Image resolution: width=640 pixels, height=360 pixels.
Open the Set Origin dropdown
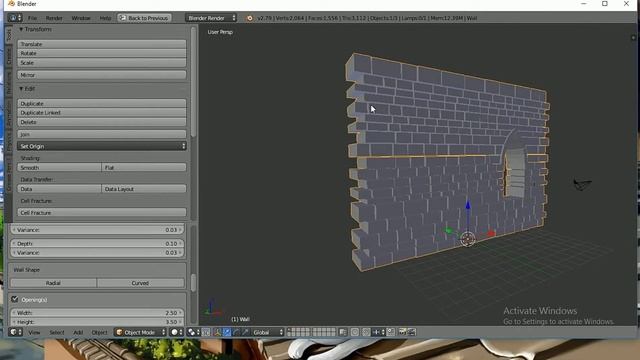click(x=102, y=146)
